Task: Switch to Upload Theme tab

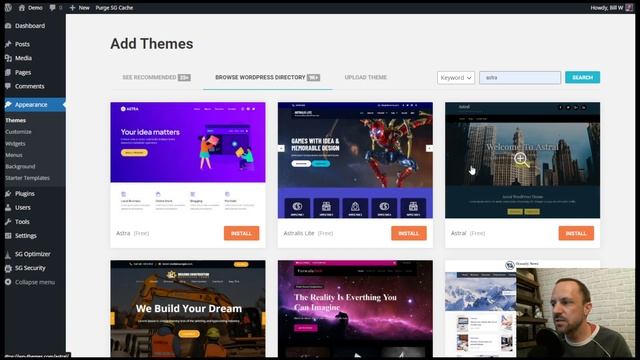Action: [366, 77]
